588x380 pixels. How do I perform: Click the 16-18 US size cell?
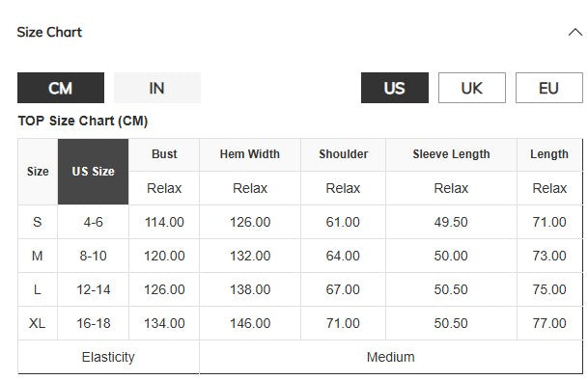click(x=93, y=323)
